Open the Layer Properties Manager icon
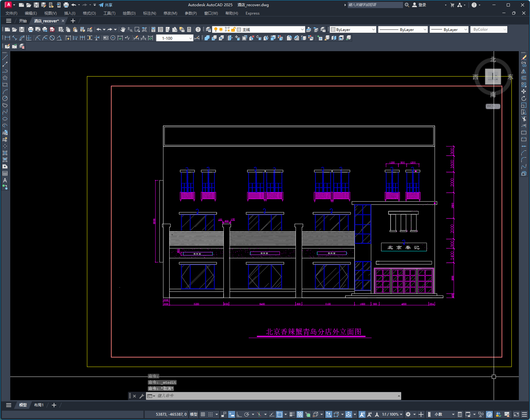530x420 pixels. click(208, 29)
